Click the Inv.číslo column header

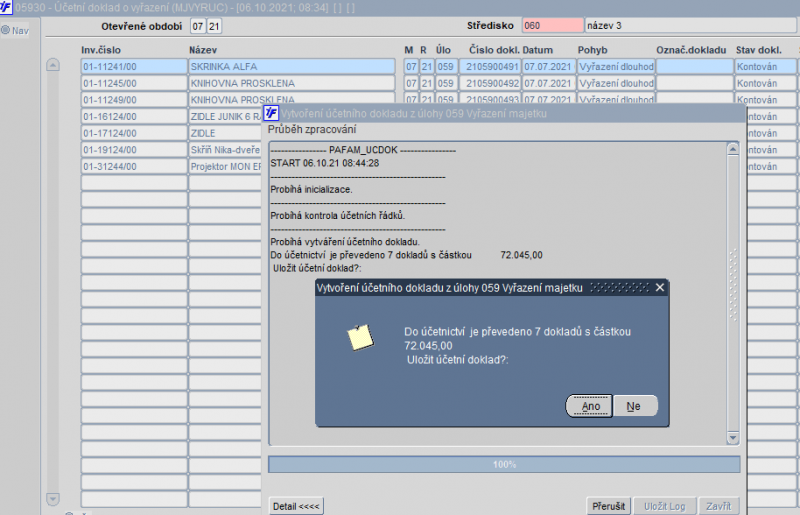pos(101,50)
